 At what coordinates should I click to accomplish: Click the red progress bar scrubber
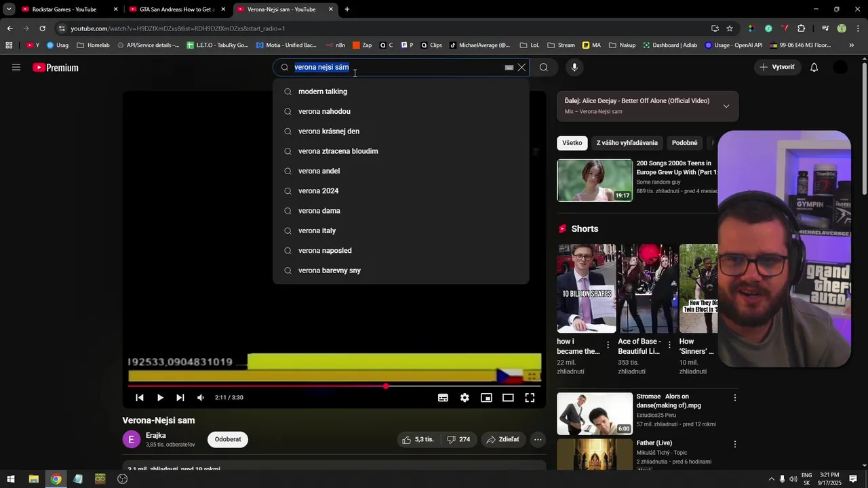coord(386,386)
